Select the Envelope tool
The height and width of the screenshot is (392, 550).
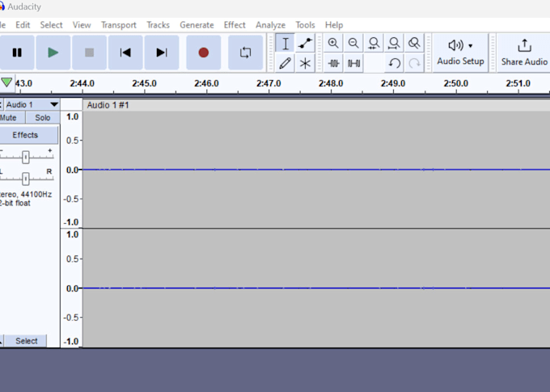[305, 44]
